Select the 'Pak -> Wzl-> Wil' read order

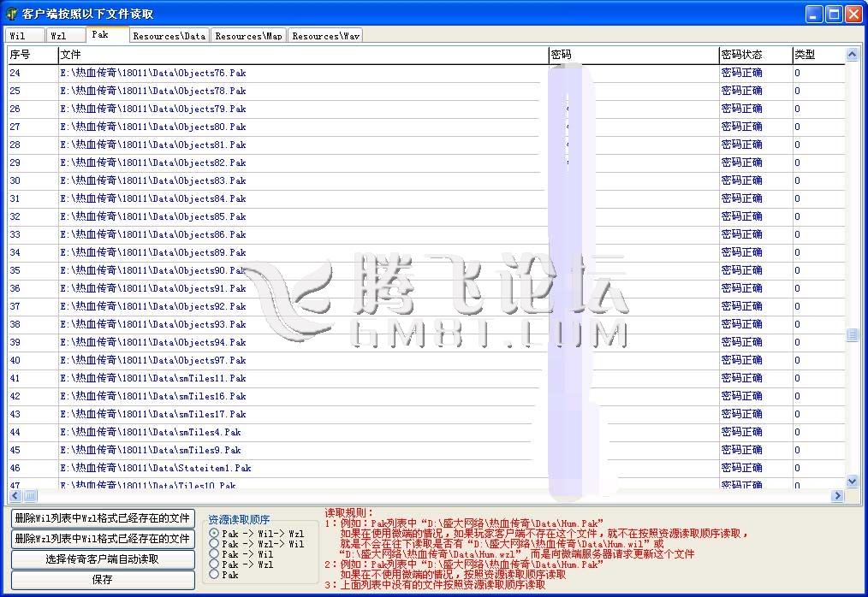(214, 544)
